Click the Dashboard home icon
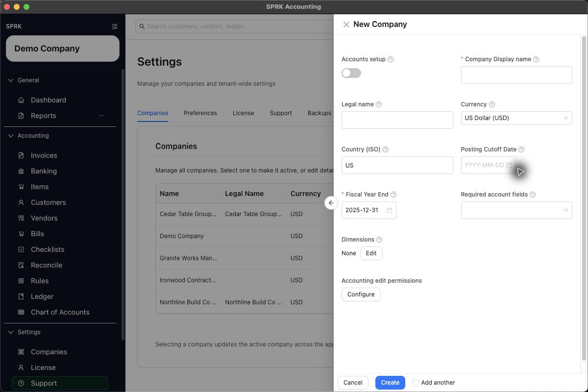This screenshot has height=392, width=588. pyautogui.click(x=21, y=100)
